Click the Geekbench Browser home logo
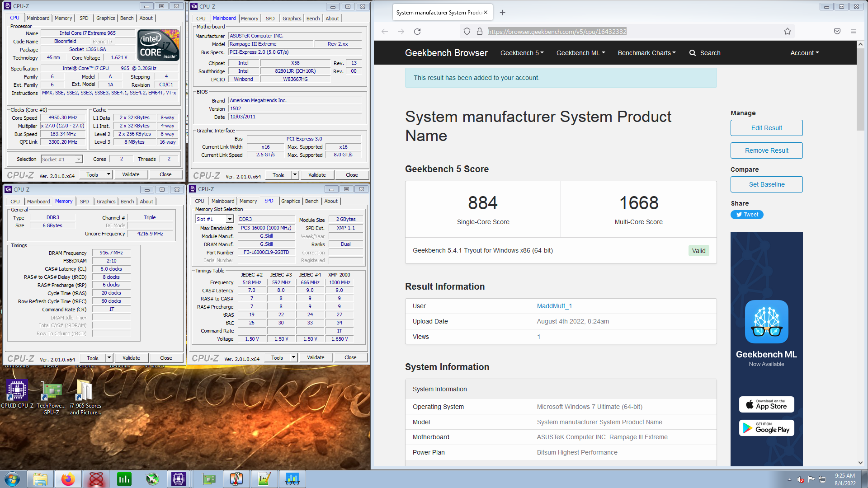The height and width of the screenshot is (488, 868). pyautogui.click(x=446, y=53)
